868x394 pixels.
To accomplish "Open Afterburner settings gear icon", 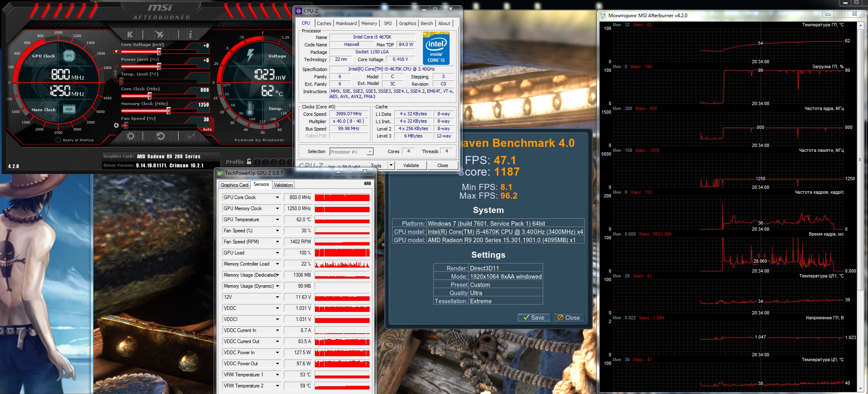I will 130,136.
